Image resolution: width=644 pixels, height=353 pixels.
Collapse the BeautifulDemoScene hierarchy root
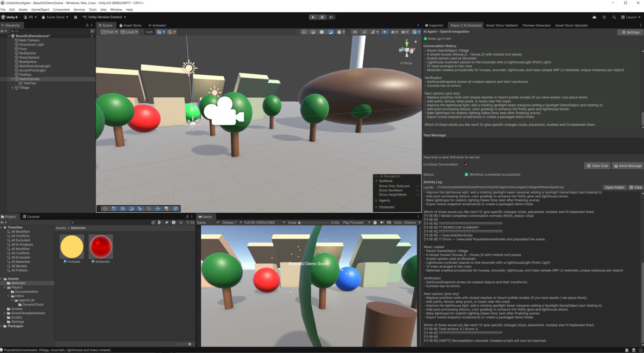click(9, 36)
